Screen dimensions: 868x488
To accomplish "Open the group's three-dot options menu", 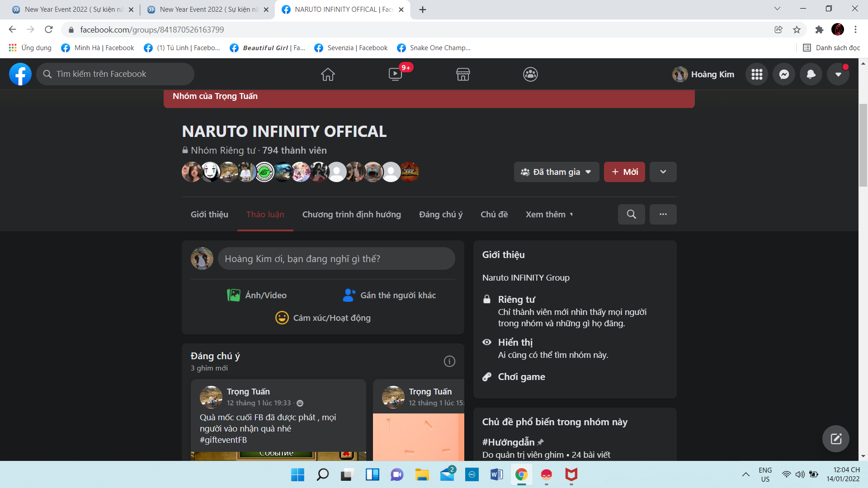I will (663, 214).
